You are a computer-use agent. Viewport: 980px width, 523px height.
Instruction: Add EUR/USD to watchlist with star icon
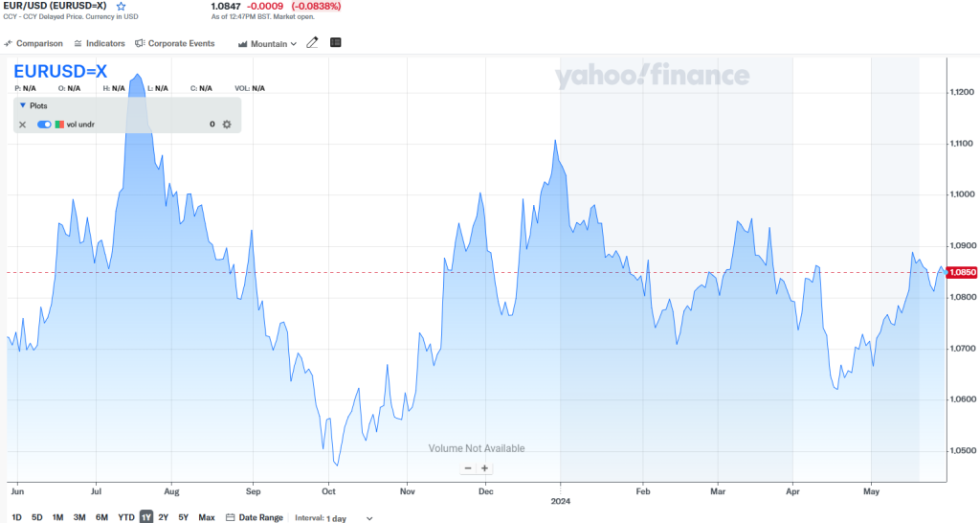pyautogui.click(x=121, y=6)
